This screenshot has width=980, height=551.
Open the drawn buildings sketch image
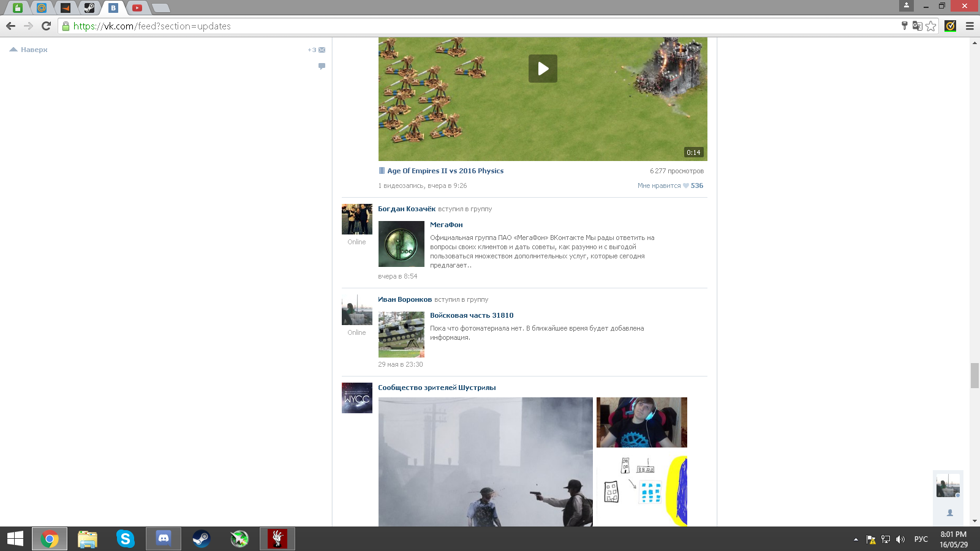[x=642, y=490]
